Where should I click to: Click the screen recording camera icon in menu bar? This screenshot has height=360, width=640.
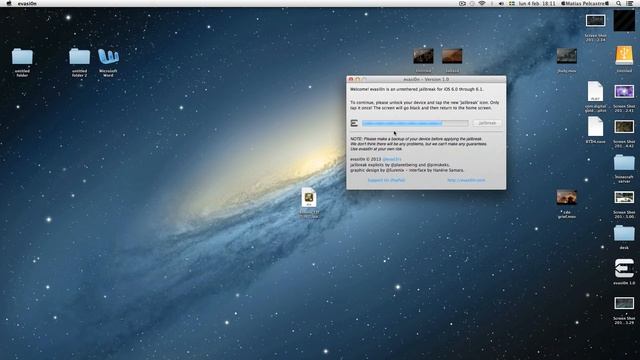[462, 3]
